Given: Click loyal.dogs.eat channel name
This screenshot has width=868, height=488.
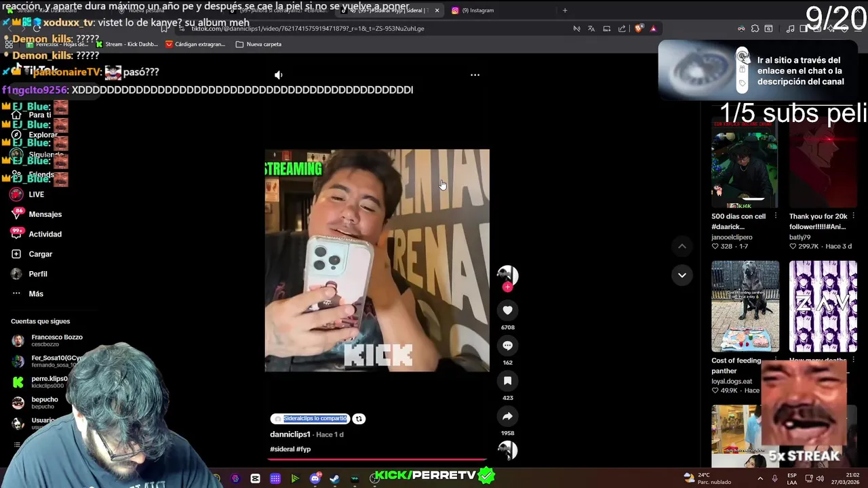Looking at the screenshot, I should click(732, 382).
